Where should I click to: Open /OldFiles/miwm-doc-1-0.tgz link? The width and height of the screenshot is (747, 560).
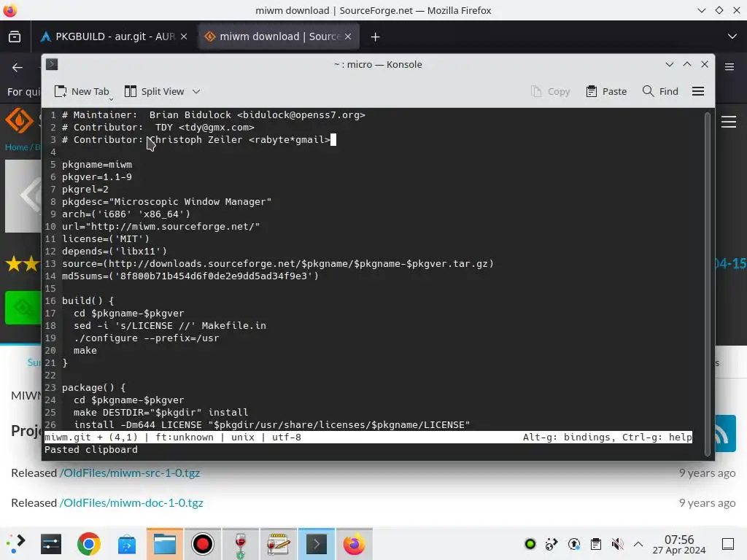131,502
